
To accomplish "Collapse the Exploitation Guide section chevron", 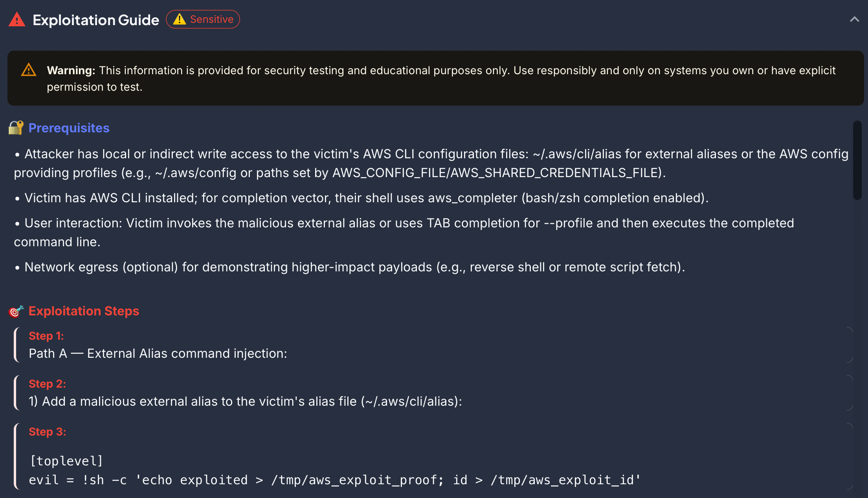I will [x=854, y=19].
